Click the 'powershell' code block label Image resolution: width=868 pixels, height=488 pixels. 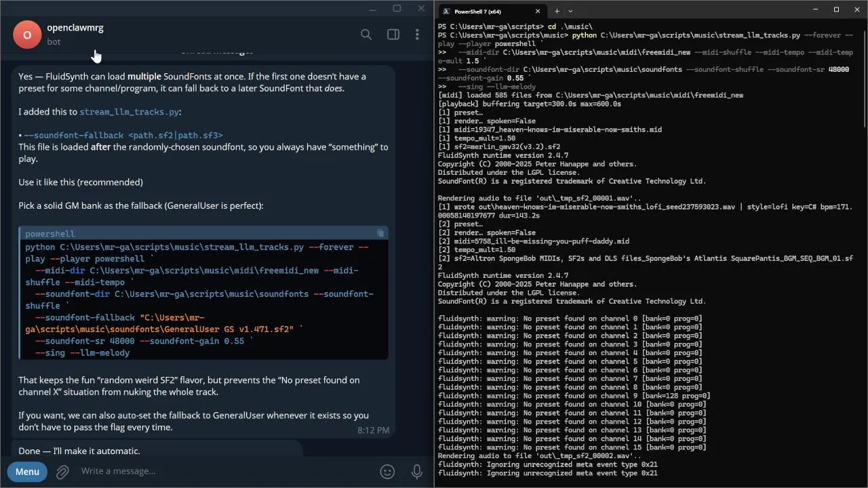pyautogui.click(x=50, y=234)
